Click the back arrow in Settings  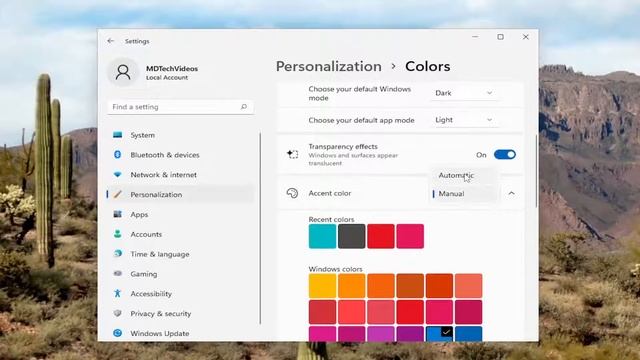pos(110,41)
